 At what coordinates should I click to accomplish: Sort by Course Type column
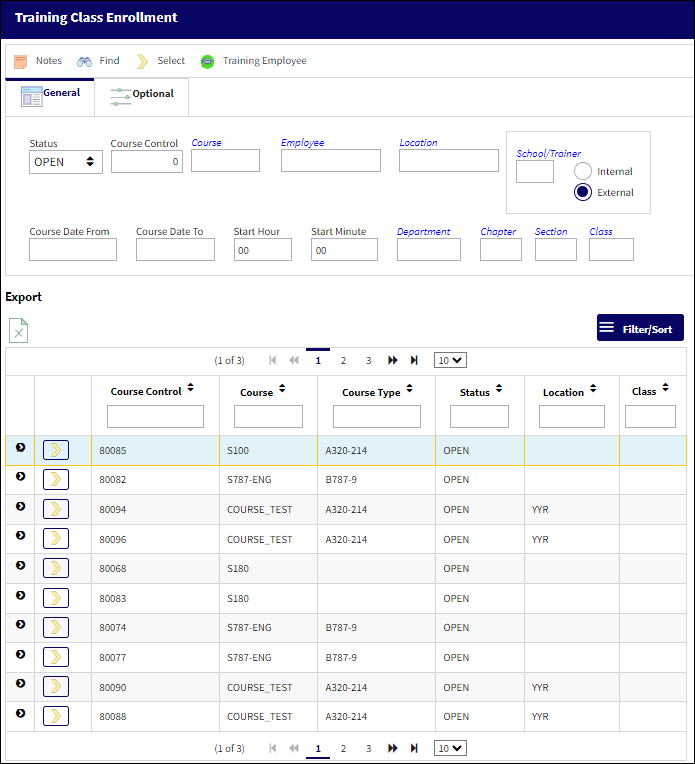[409, 389]
